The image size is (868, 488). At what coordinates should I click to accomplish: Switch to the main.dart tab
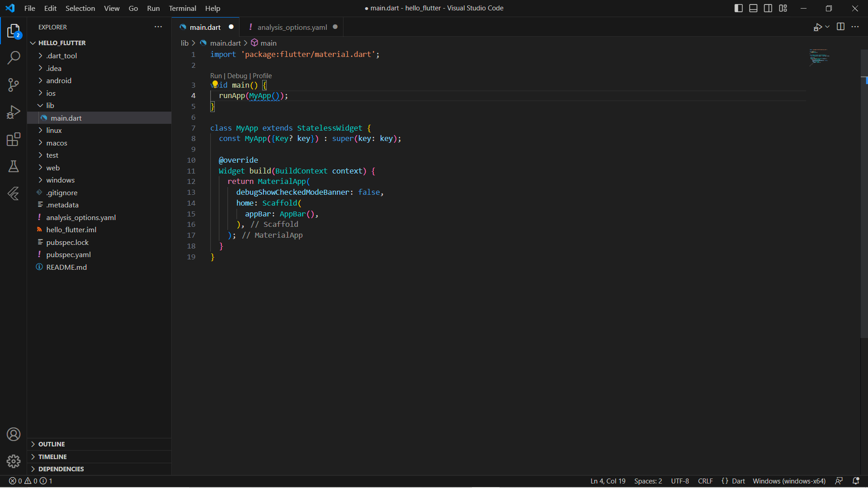(205, 27)
